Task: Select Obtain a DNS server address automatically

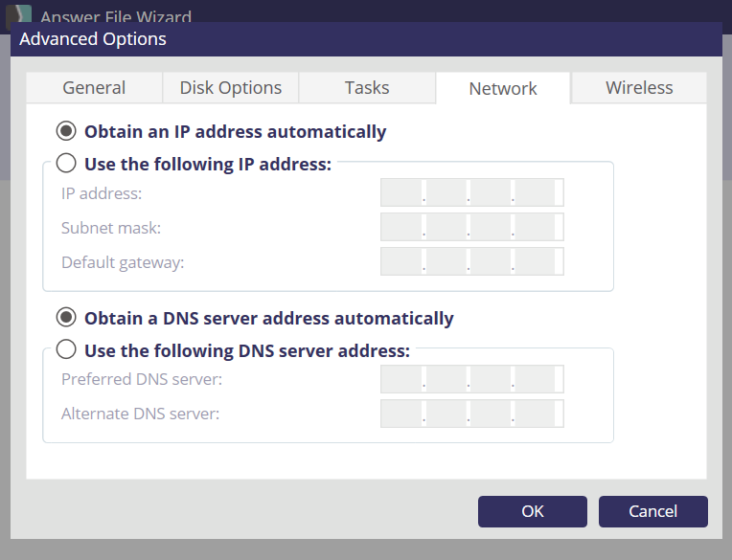Action: [x=67, y=318]
